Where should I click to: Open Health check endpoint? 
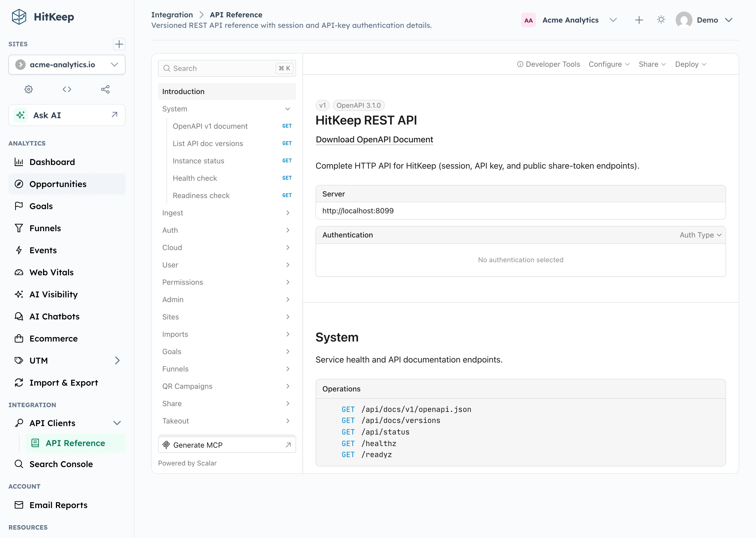click(232, 178)
